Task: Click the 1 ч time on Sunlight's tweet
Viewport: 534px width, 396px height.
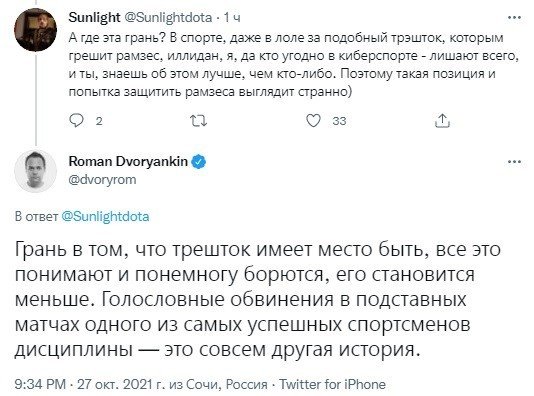Action: point(232,18)
